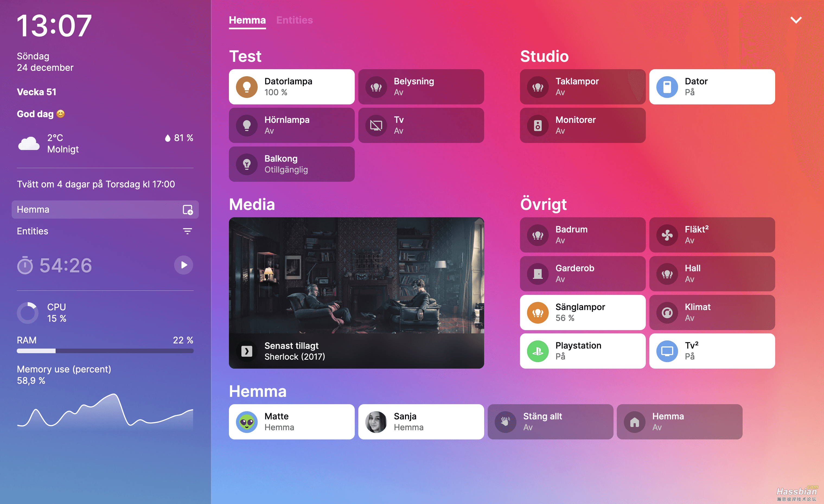The width and height of the screenshot is (824, 504).
Task: Click the Fläkt² fan icon
Action: pyautogui.click(x=667, y=235)
